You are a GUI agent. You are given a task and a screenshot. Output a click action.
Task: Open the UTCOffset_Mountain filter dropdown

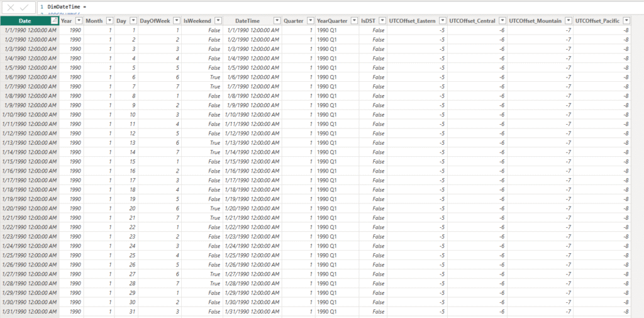click(x=569, y=21)
